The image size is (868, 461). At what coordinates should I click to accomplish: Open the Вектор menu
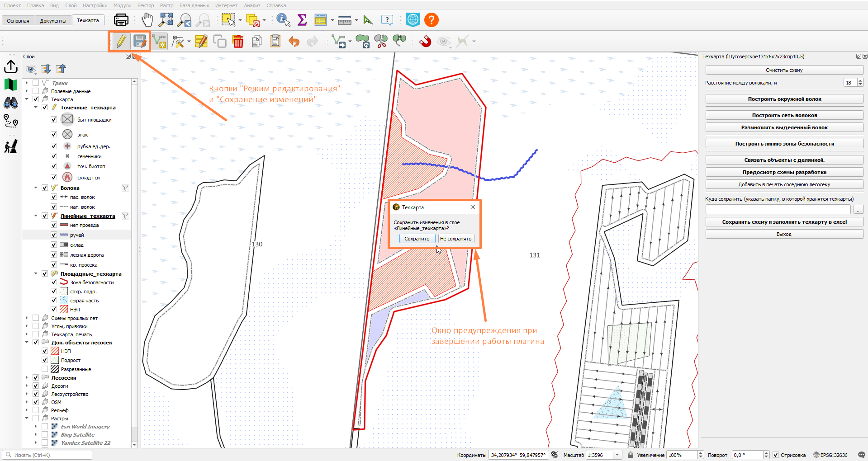point(146,5)
